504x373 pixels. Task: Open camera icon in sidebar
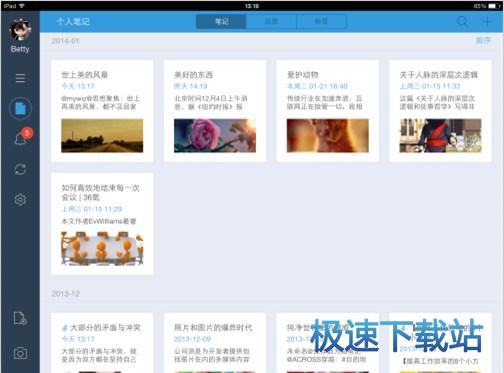(20, 353)
